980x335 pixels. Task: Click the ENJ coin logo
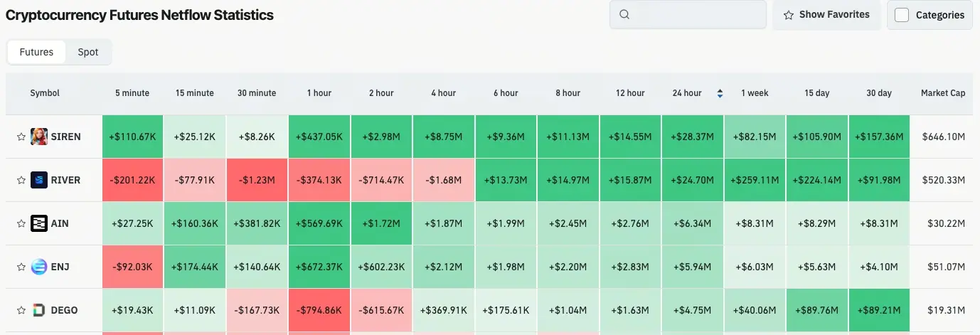pos(39,267)
